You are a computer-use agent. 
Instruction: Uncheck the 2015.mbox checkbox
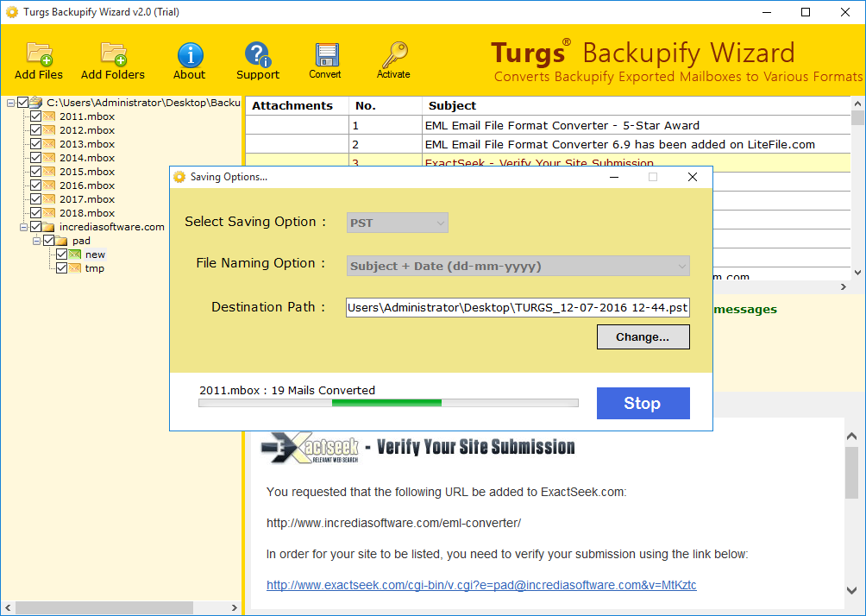[36, 172]
